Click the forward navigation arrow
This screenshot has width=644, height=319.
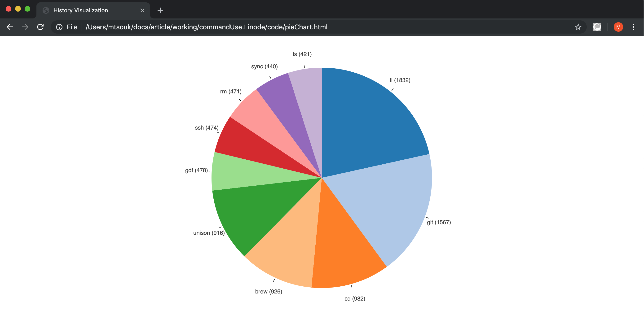click(x=25, y=27)
